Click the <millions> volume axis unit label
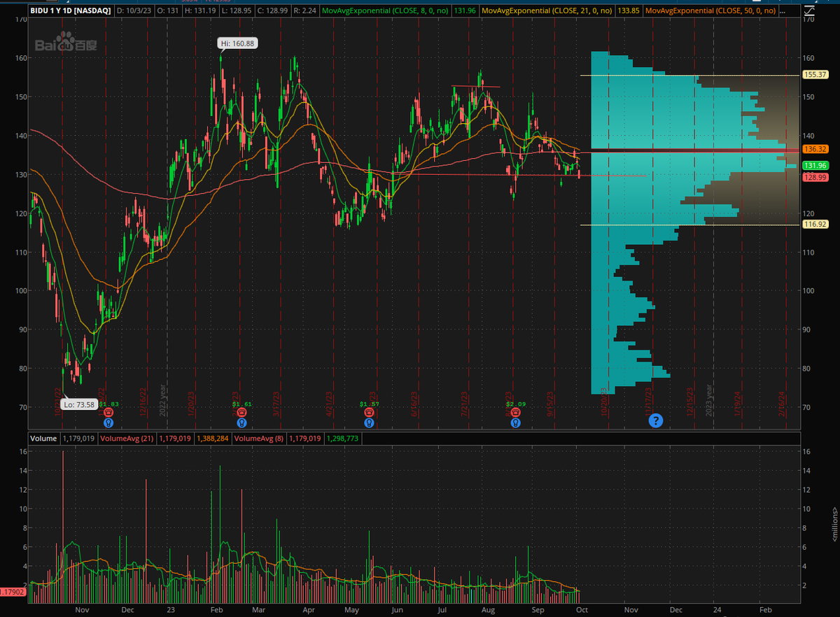 [834, 525]
